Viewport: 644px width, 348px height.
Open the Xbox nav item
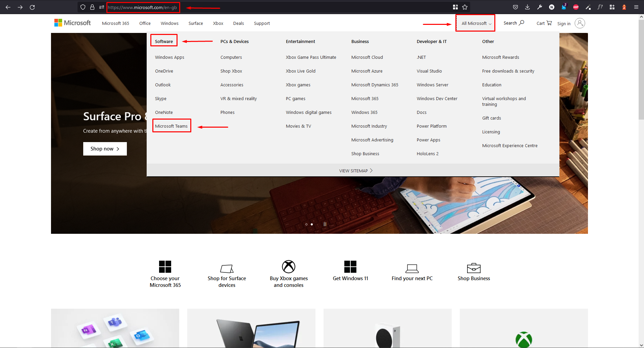(218, 23)
